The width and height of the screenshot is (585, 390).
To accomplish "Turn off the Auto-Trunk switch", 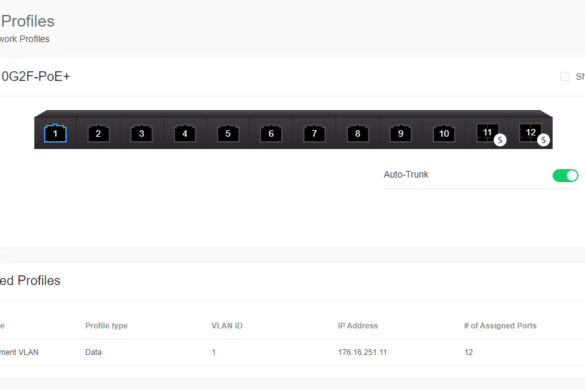I will pyautogui.click(x=565, y=175).
